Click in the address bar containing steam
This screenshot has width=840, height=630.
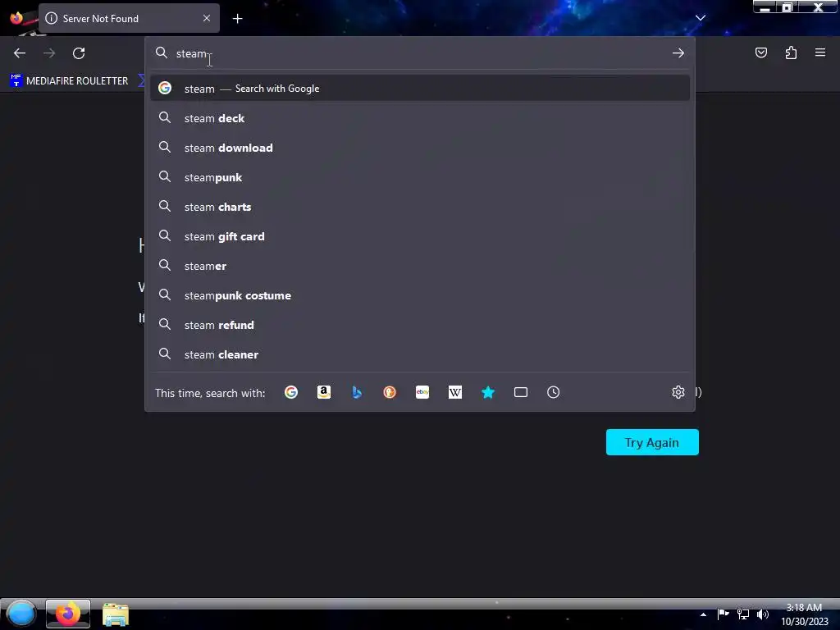tap(421, 53)
